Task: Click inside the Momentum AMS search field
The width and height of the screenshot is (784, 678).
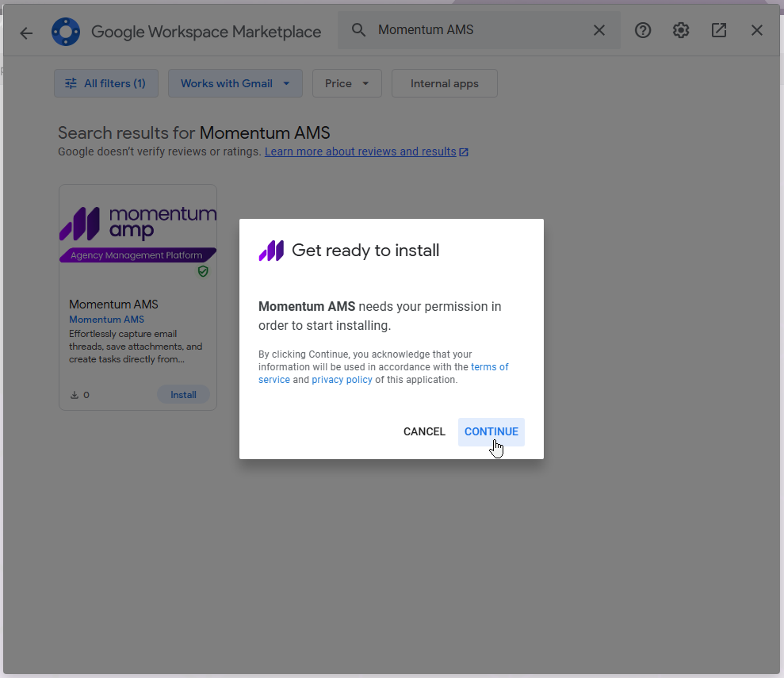Action: pyautogui.click(x=479, y=30)
